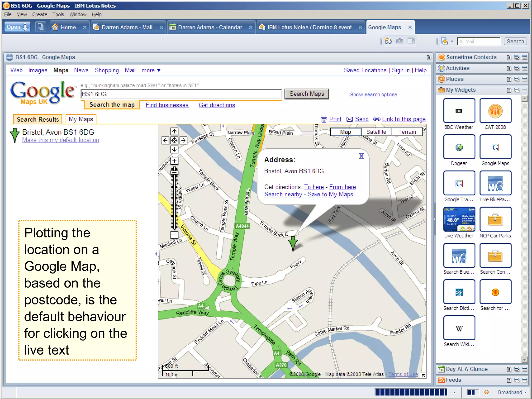Switch to Darren Adams - Mail tab
Screen dimensions: 532x399
point(127,27)
